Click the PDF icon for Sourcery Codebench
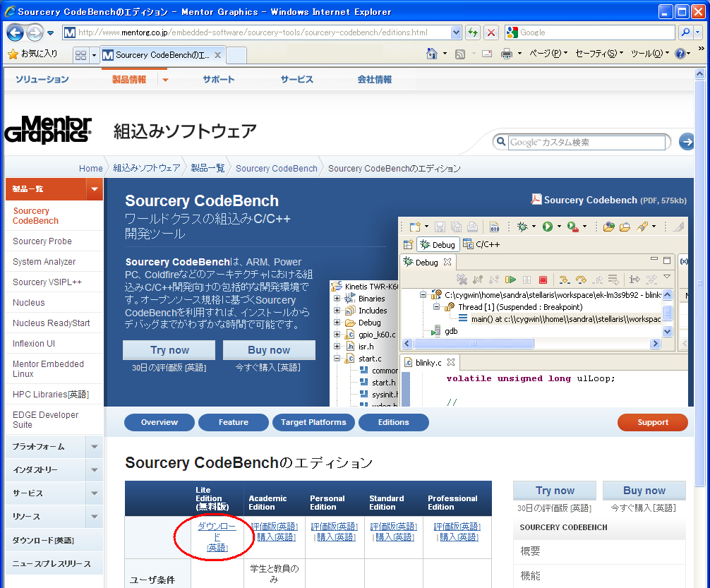Screen dimensions: 710x588 [x=536, y=199]
